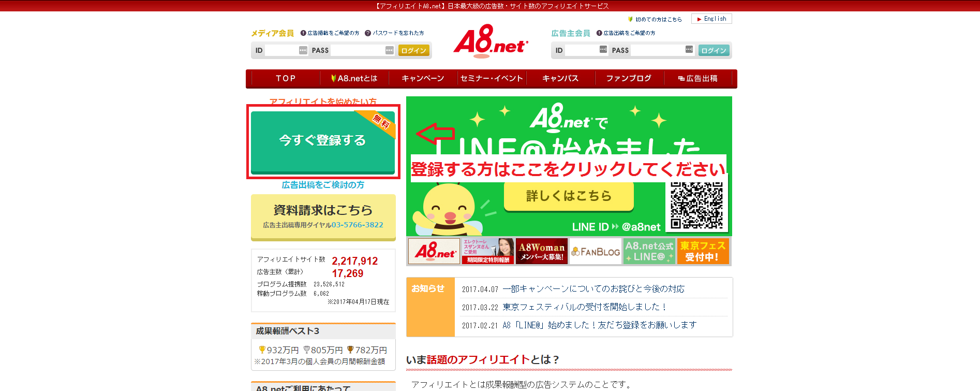Click the 成果報酬ベスト3 heading

[x=288, y=331]
